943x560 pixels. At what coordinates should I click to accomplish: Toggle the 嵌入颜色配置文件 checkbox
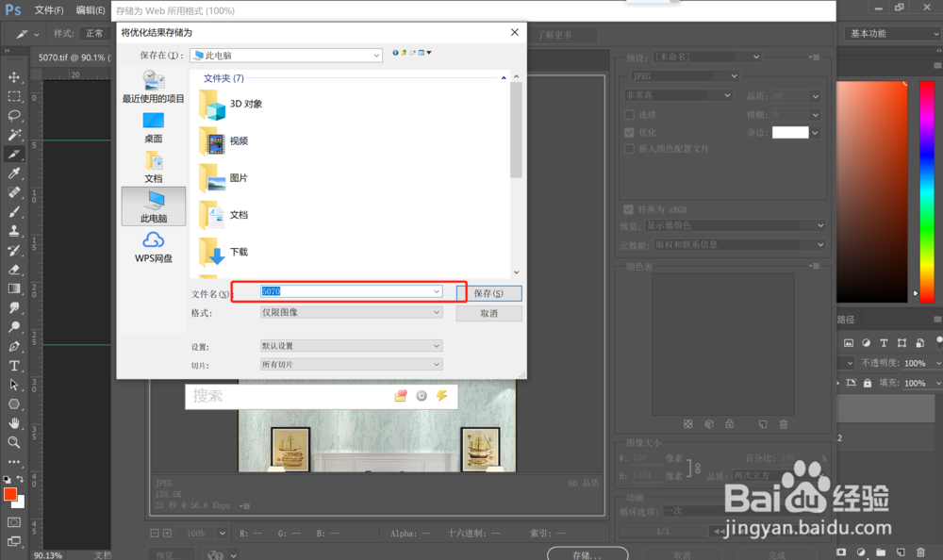[630, 149]
